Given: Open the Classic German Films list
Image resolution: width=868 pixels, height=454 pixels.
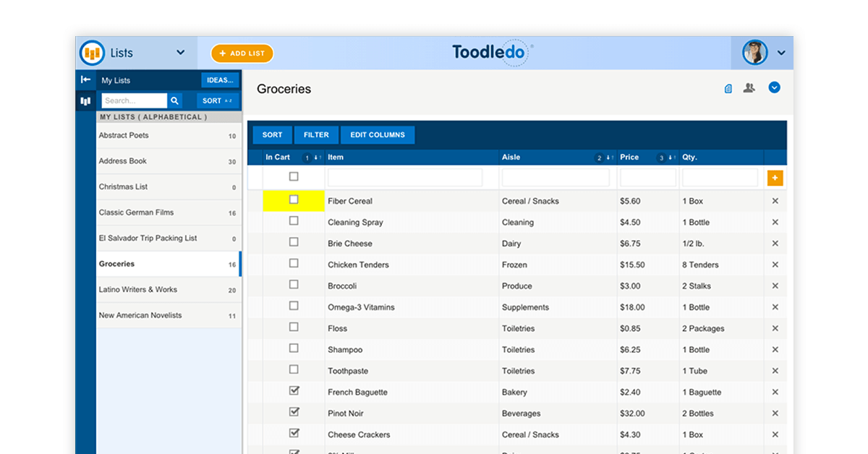Looking at the screenshot, I should (169, 213).
